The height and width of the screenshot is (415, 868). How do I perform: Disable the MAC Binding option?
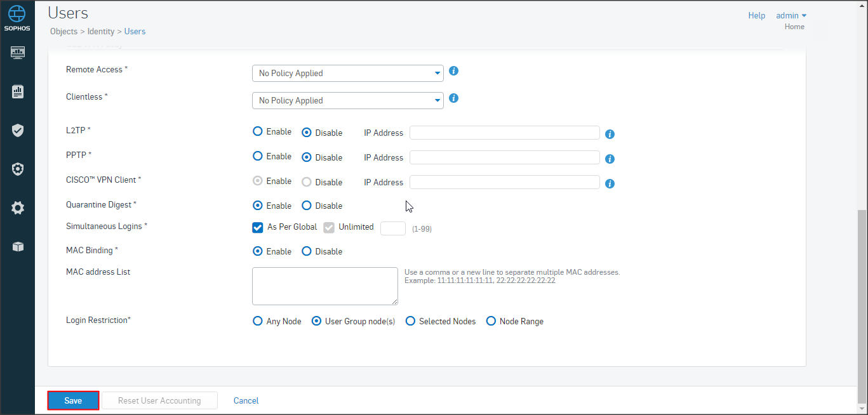tap(307, 251)
